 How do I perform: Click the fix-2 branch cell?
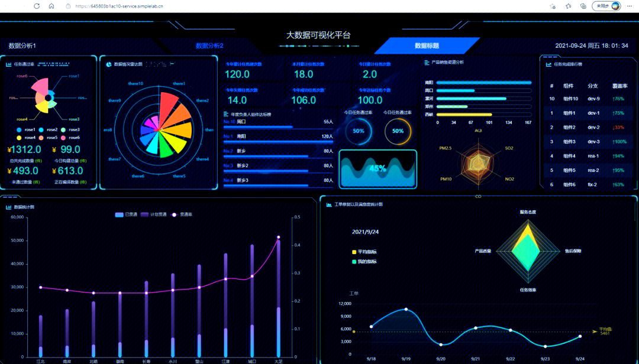592,184
